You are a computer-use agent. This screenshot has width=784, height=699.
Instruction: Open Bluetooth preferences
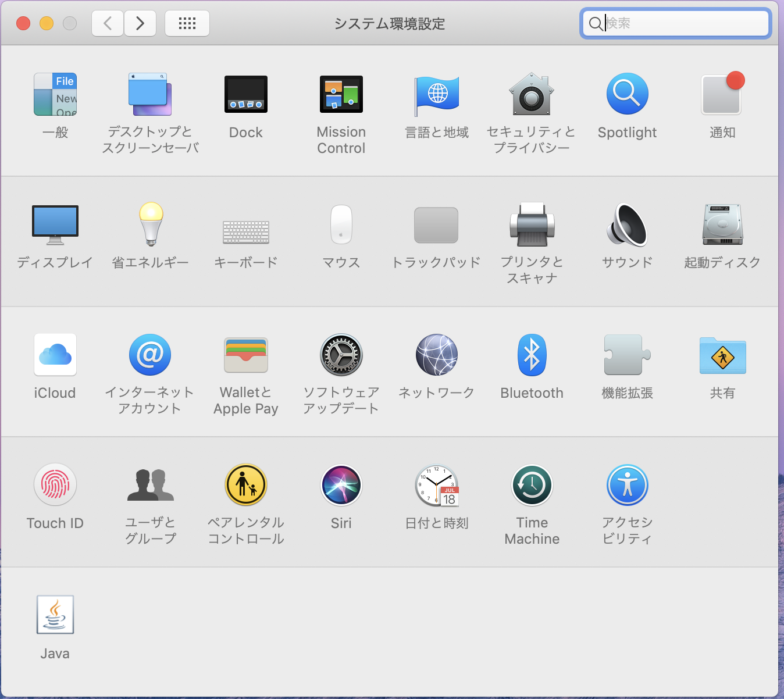pyautogui.click(x=532, y=354)
